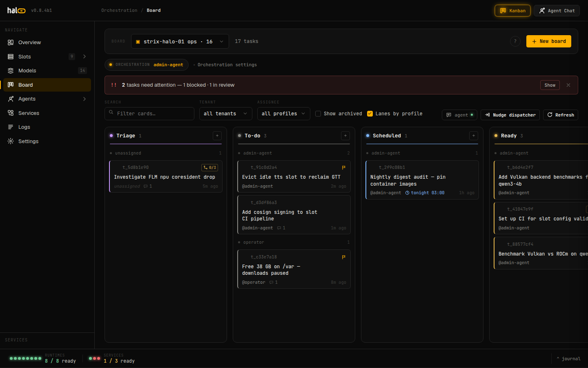This screenshot has width=588, height=368.
Task: Click flag icon on Free 38 GB card
Action: point(343,257)
